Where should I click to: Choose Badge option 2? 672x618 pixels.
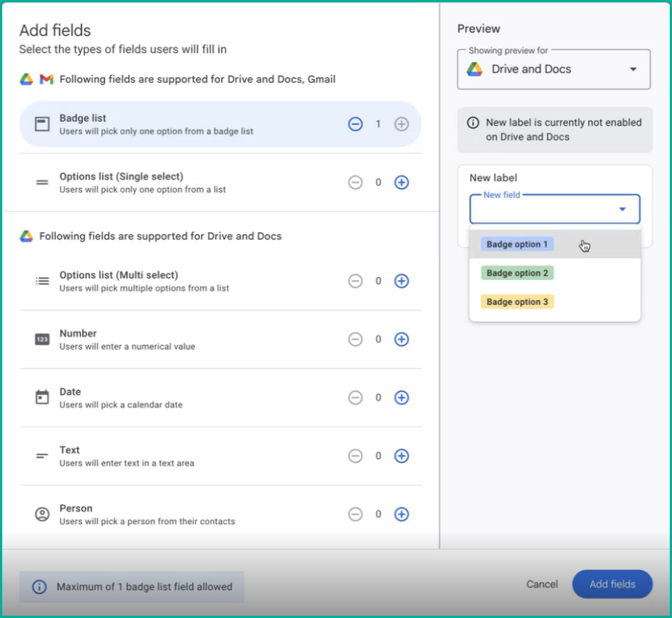click(517, 273)
